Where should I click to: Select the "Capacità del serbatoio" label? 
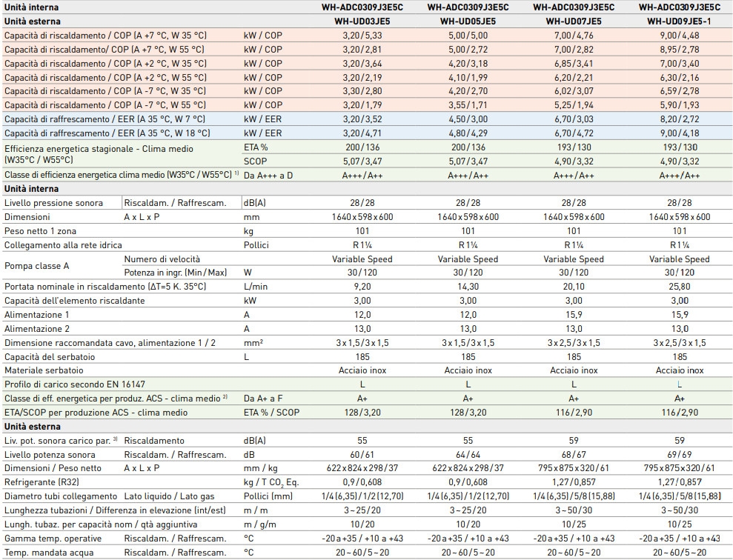pos(50,357)
